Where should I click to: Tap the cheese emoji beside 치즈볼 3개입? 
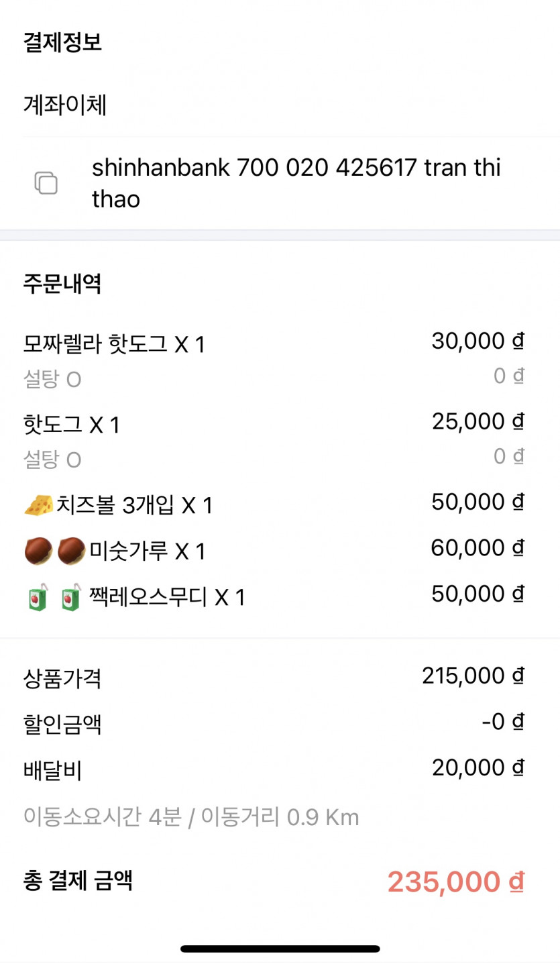point(38,504)
